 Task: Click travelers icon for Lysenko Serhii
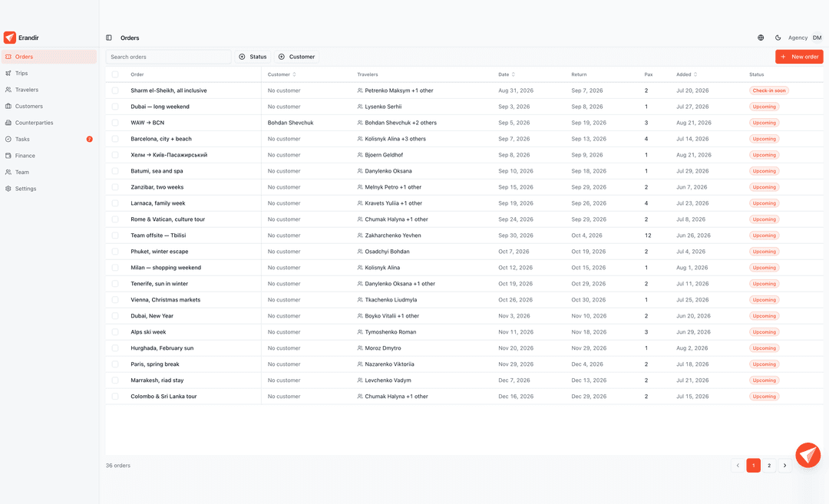click(x=360, y=107)
